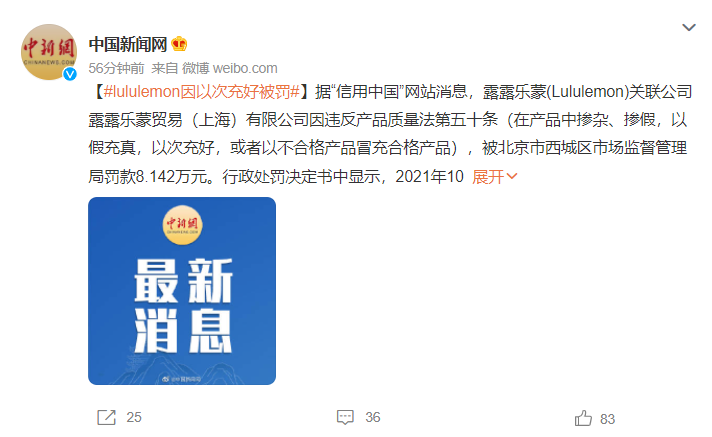Open the post options chevron menu
This screenshot has height=437, width=712.
click(689, 28)
